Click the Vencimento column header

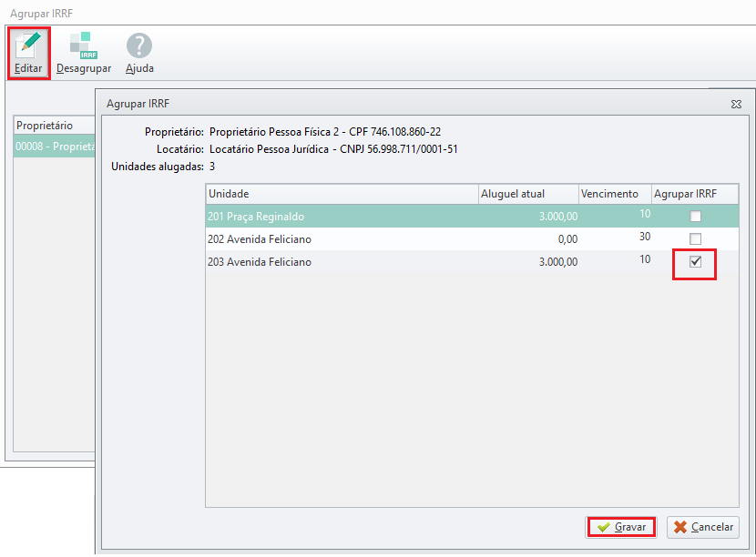click(615, 194)
